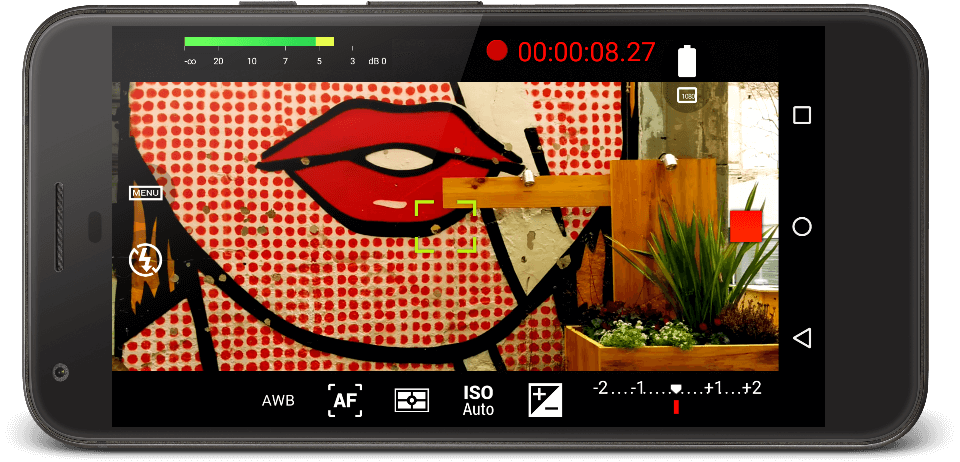Tap the recording timer 00:00:08.27
Image resolution: width=960 pixels, height=462 pixels.
587,52
